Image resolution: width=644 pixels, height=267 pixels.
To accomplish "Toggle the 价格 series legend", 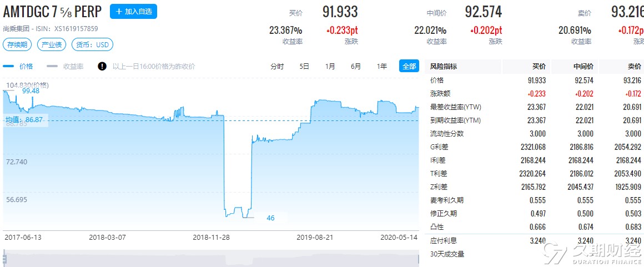I will (18, 66).
